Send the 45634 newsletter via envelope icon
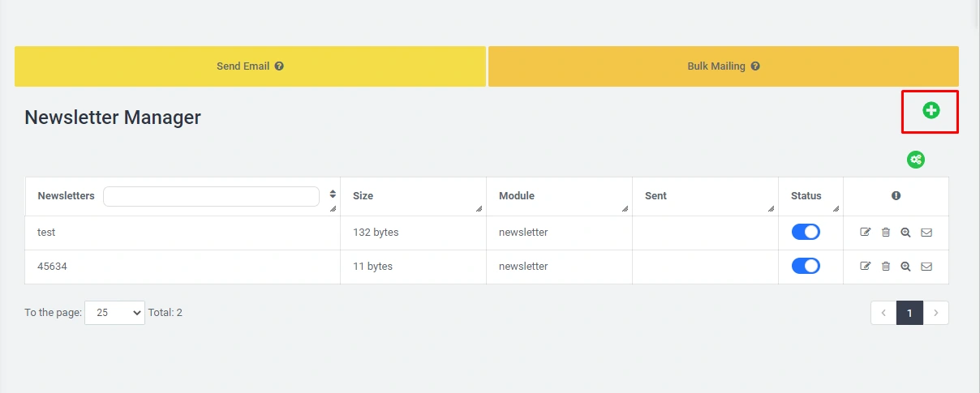980x393 pixels. pos(926,266)
